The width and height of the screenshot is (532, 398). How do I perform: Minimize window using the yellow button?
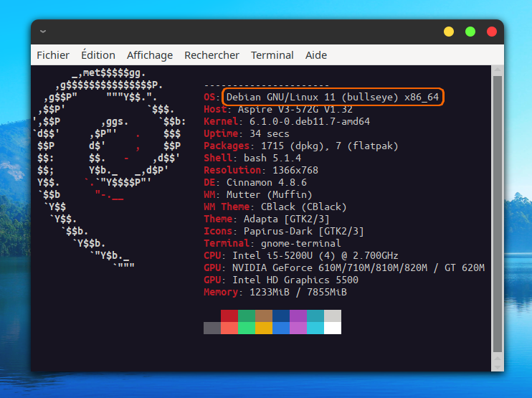point(449,32)
